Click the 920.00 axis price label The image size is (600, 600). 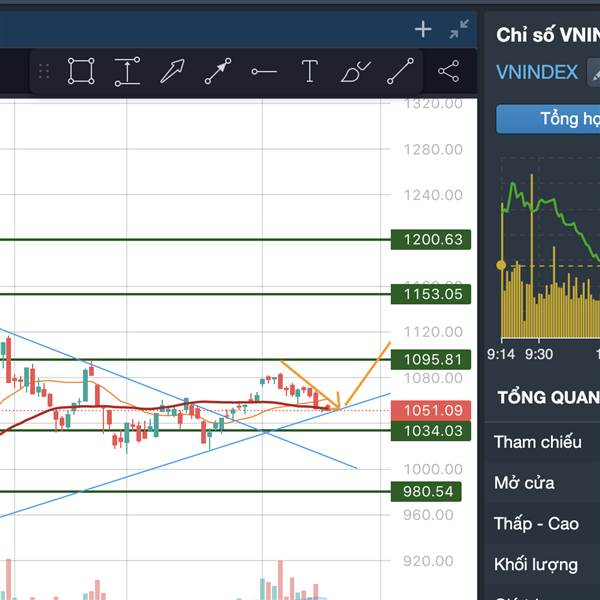click(x=428, y=561)
